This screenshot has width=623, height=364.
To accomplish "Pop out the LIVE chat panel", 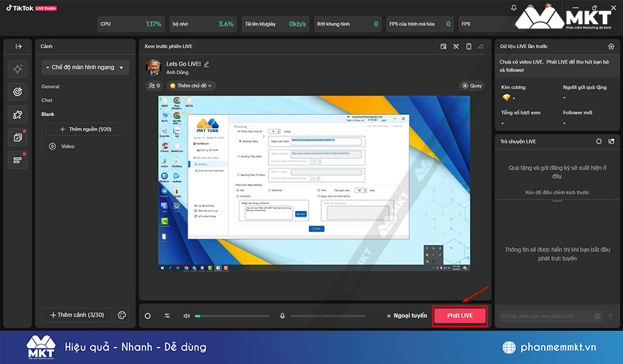I will coord(611,141).
